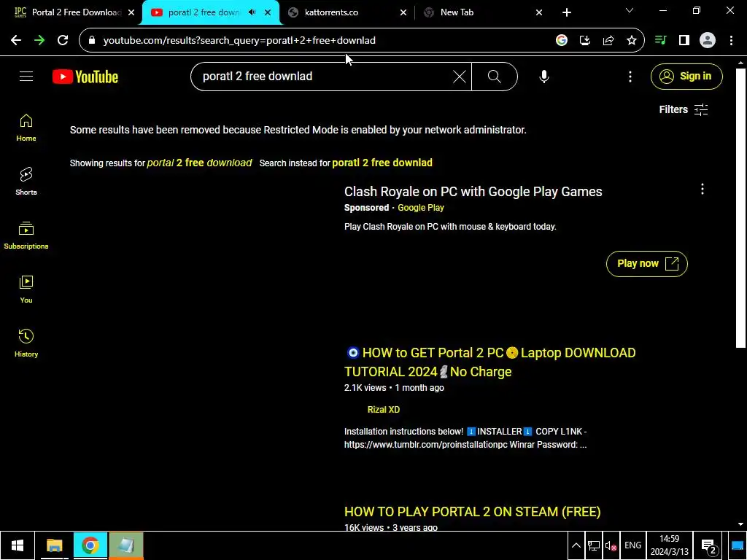Viewport: 747px width, 560px height.
Task: Go back with the browser back arrow
Action: [x=16, y=41]
